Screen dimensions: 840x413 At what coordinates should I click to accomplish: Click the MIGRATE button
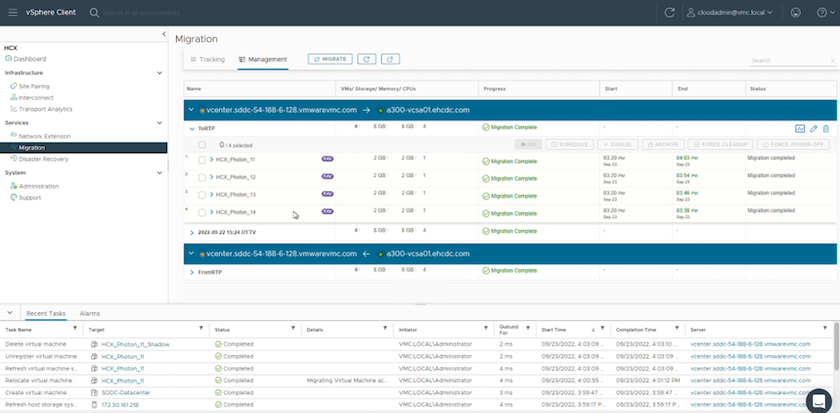[330, 59]
